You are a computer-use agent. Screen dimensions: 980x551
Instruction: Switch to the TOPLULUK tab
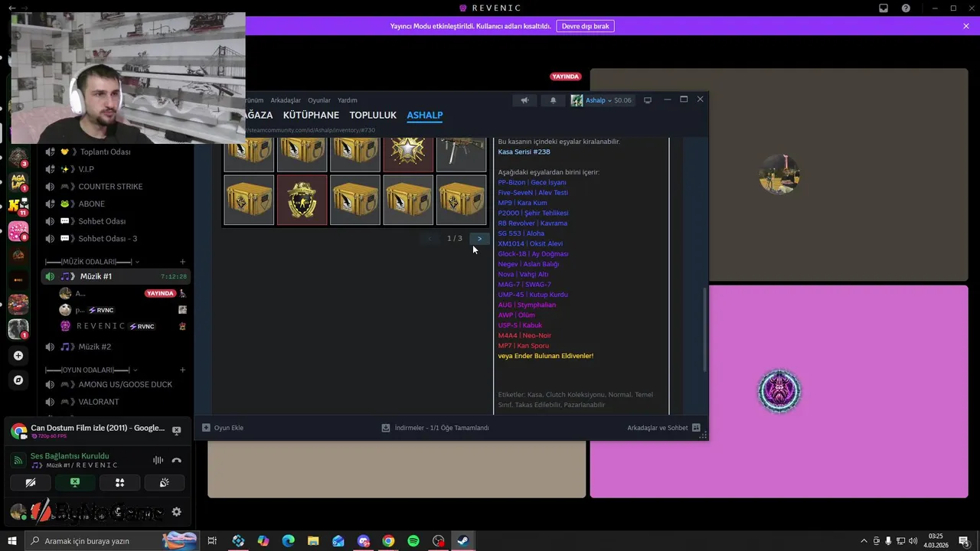(x=373, y=115)
